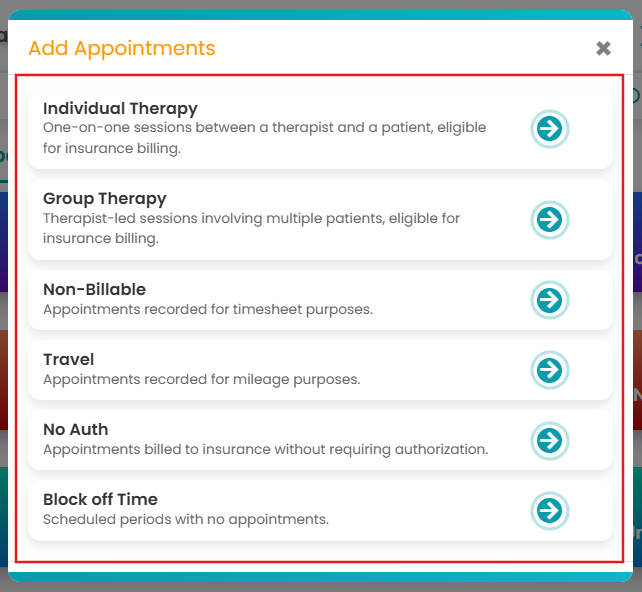Choose the No Auth title
The height and width of the screenshot is (592, 642).
75,429
